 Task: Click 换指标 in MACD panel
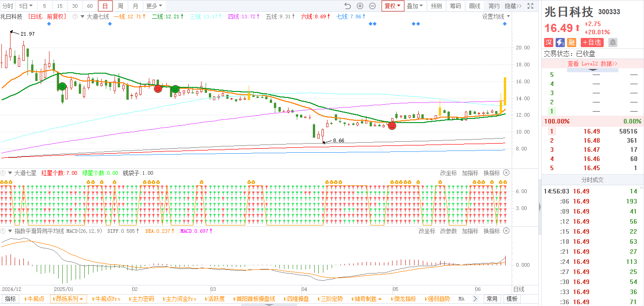[x=491, y=231]
